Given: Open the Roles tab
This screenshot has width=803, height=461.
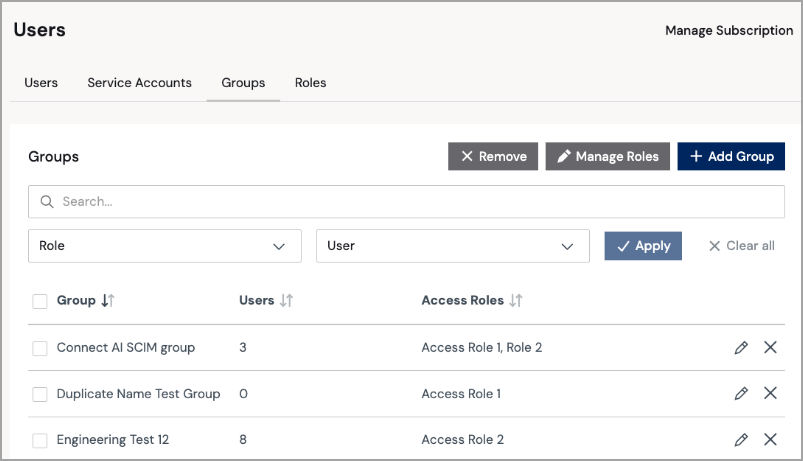Looking at the screenshot, I should click(310, 82).
